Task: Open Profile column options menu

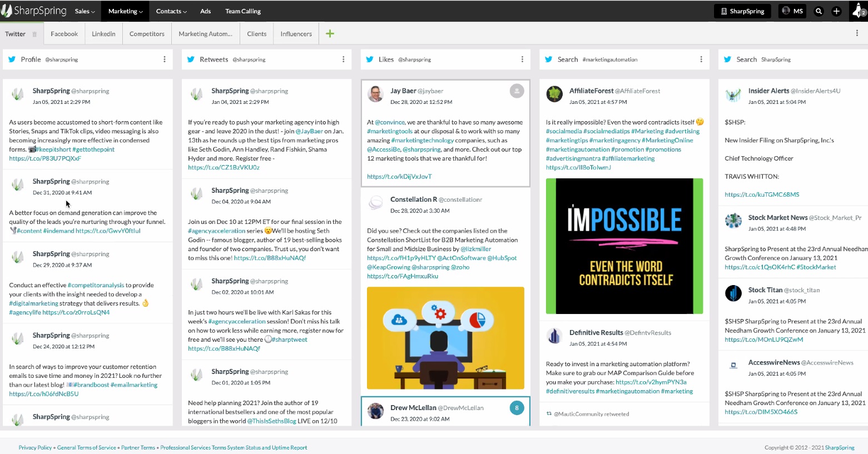Action: pyautogui.click(x=164, y=59)
